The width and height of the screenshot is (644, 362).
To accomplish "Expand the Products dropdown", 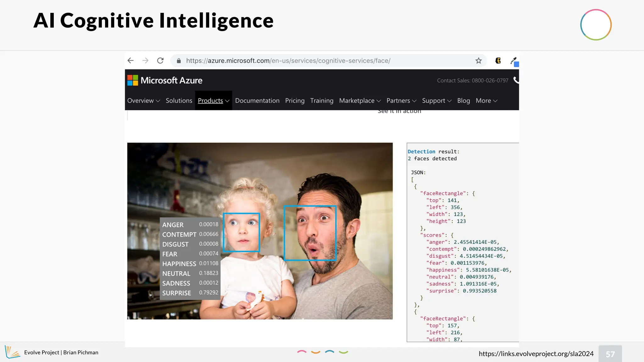I will (x=214, y=101).
